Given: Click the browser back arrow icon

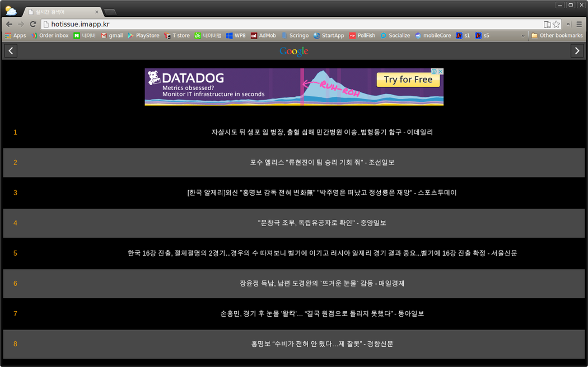Looking at the screenshot, I should pyautogui.click(x=9, y=24).
